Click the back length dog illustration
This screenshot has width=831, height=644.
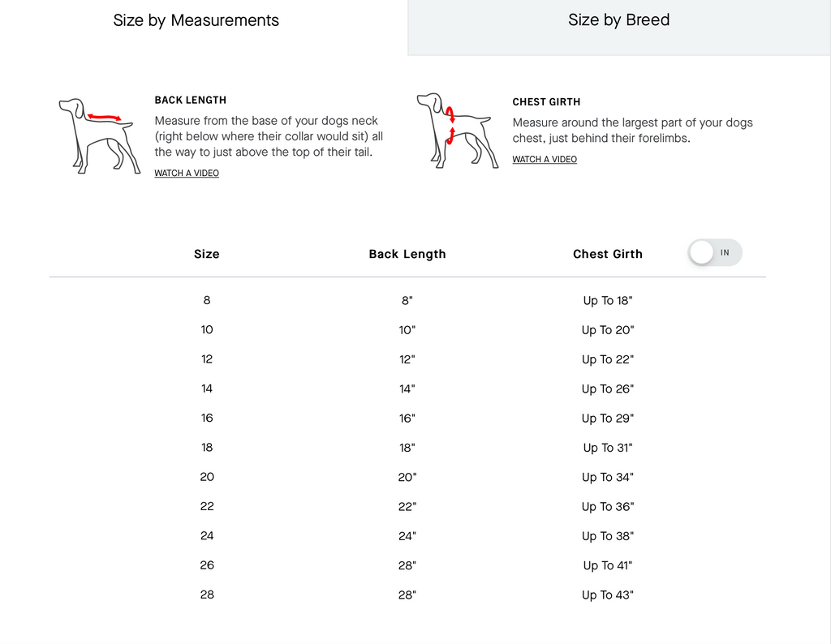click(99, 136)
